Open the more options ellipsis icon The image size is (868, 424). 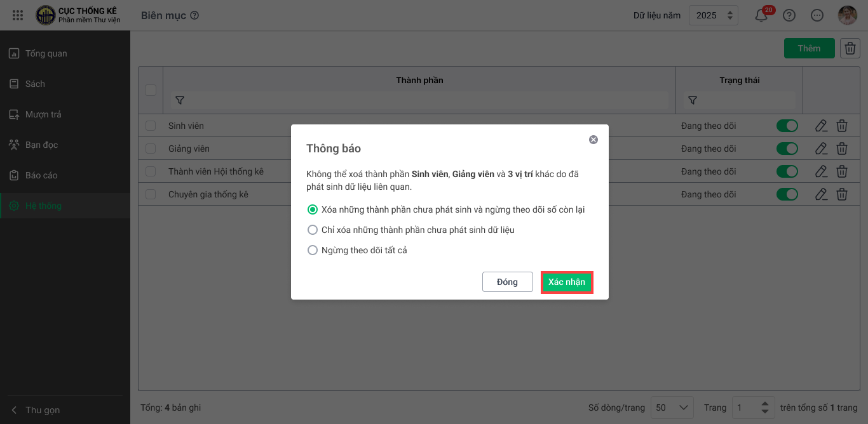[818, 16]
